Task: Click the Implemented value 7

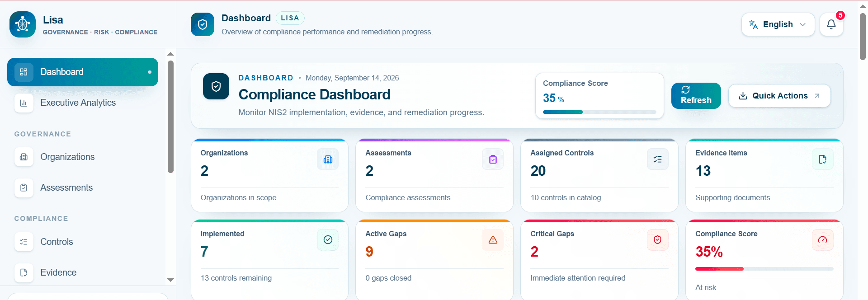Action: click(x=204, y=252)
